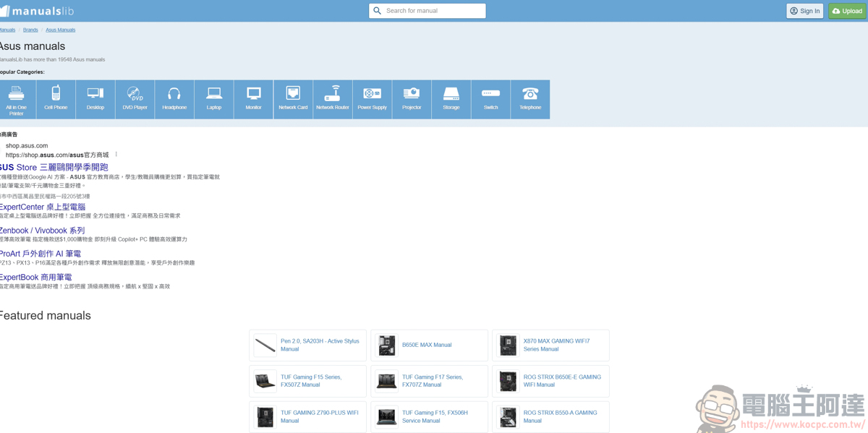Open B650E MAX Manual link
This screenshot has width=868, height=433.
click(427, 345)
